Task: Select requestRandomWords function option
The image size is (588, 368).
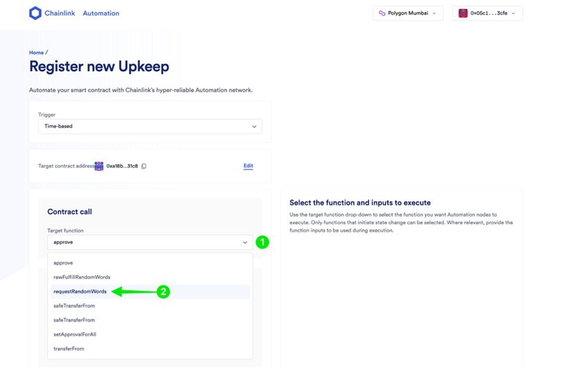Action: click(150, 291)
